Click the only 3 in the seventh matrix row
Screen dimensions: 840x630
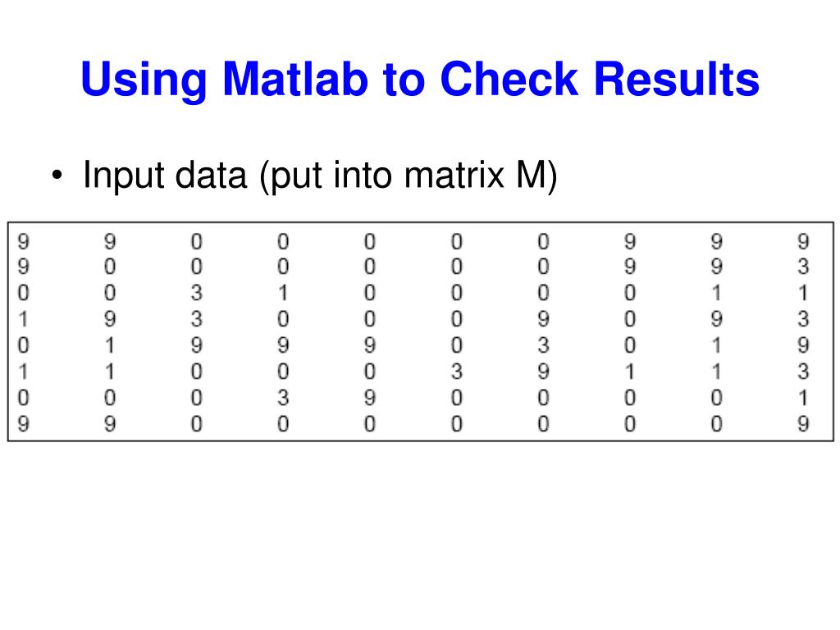click(283, 398)
